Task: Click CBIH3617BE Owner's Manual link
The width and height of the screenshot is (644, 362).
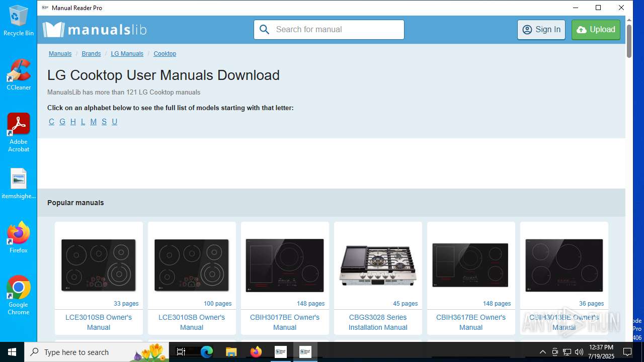Action: [x=471, y=322]
